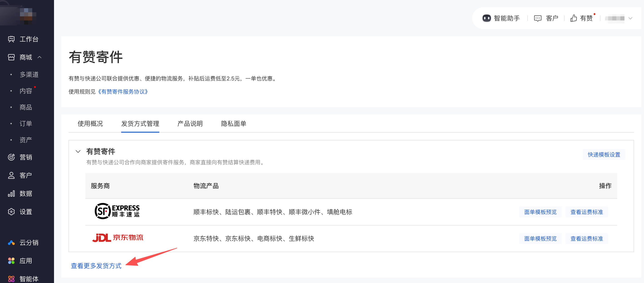Collapse the 有赞寄件 section chevron
The image size is (644, 283).
[78, 151]
